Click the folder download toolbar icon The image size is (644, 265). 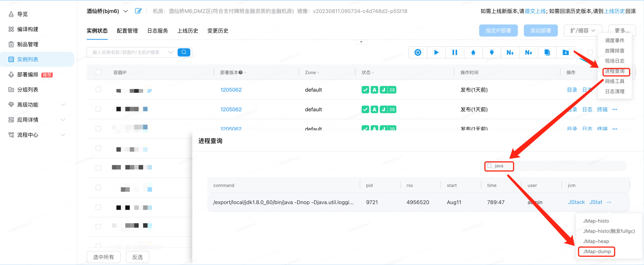click(565, 52)
